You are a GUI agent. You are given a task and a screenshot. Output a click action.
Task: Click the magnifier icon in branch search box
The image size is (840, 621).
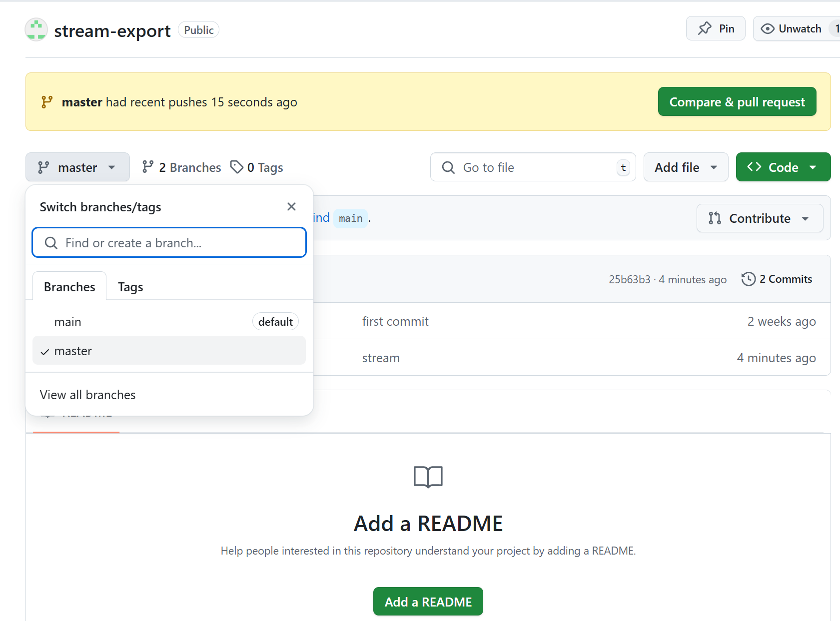[51, 243]
